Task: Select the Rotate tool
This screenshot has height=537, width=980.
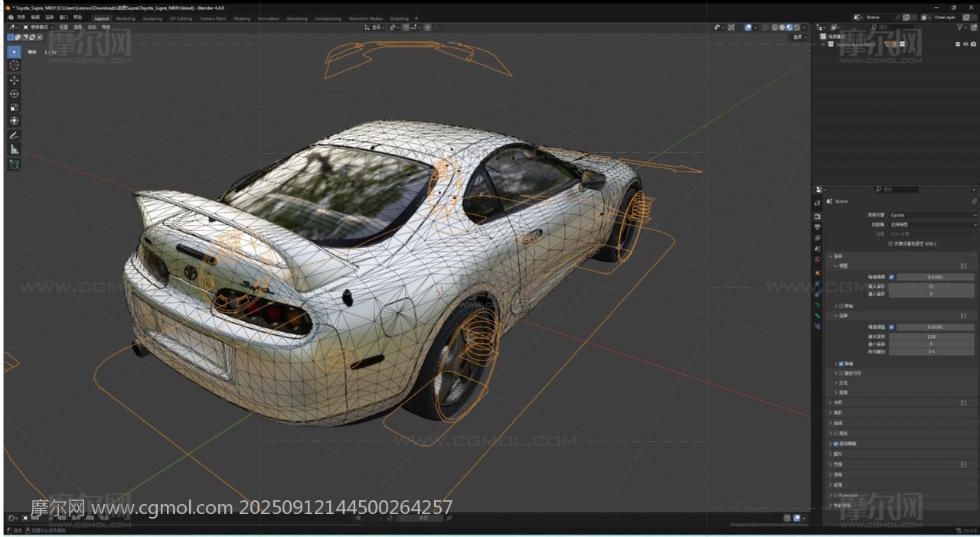Action: (x=14, y=94)
